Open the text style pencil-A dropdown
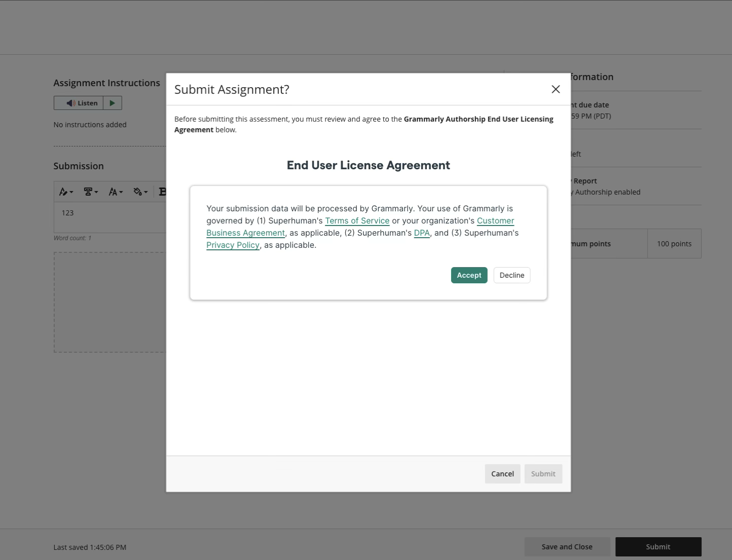The width and height of the screenshot is (732, 560). [x=66, y=192]
